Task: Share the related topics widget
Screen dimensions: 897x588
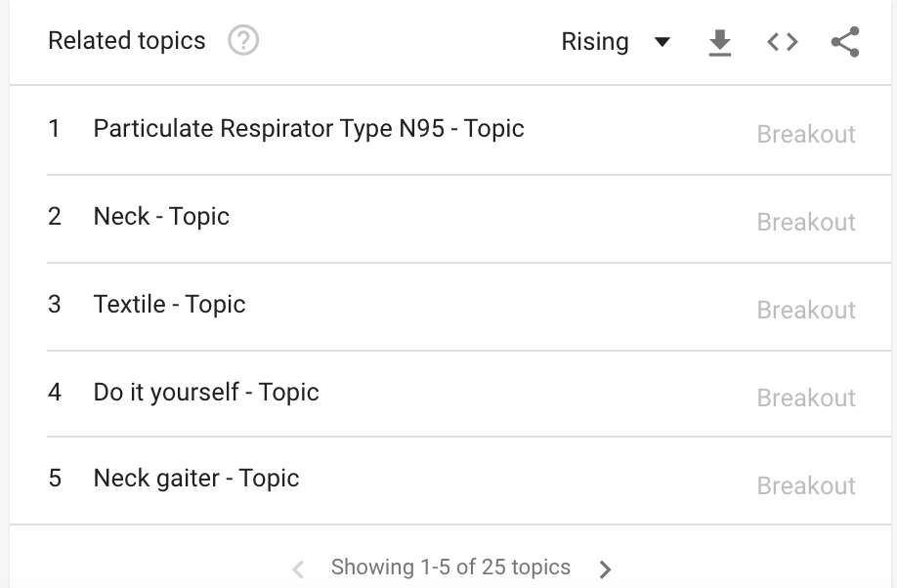Action: [x=844, y=42]
